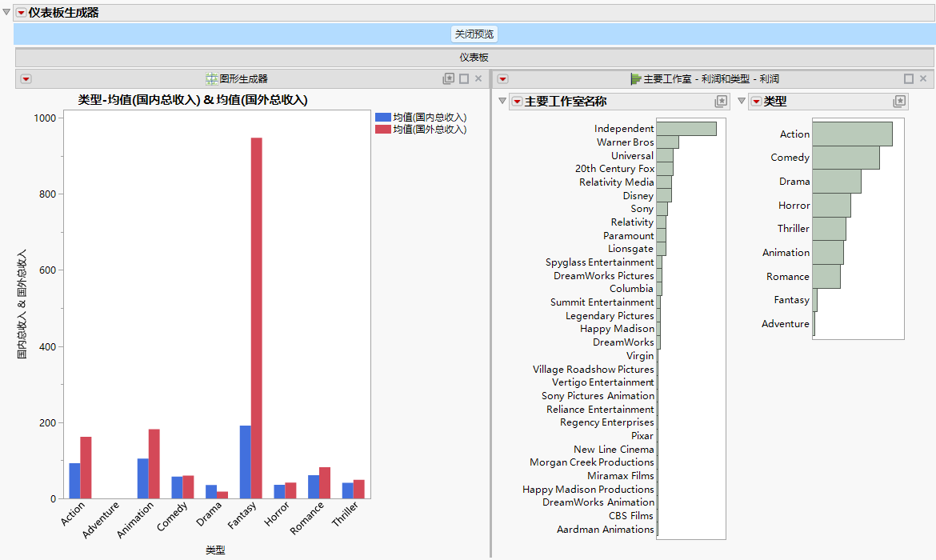Click the DreamWorks Pictures label
This screenshot has height=560, width=936.
tap(604, 276)
